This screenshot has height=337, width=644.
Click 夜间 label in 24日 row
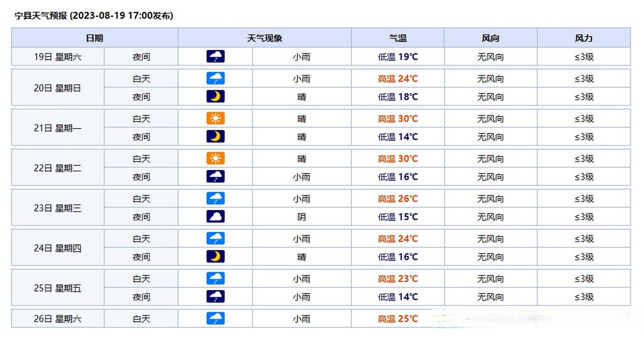click(x=141, y=257)
